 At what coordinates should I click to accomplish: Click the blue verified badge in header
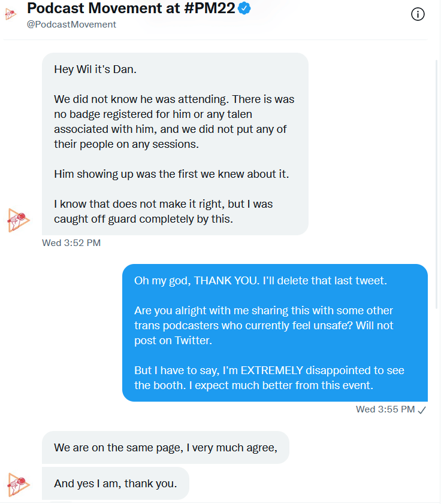click(244, 8)
